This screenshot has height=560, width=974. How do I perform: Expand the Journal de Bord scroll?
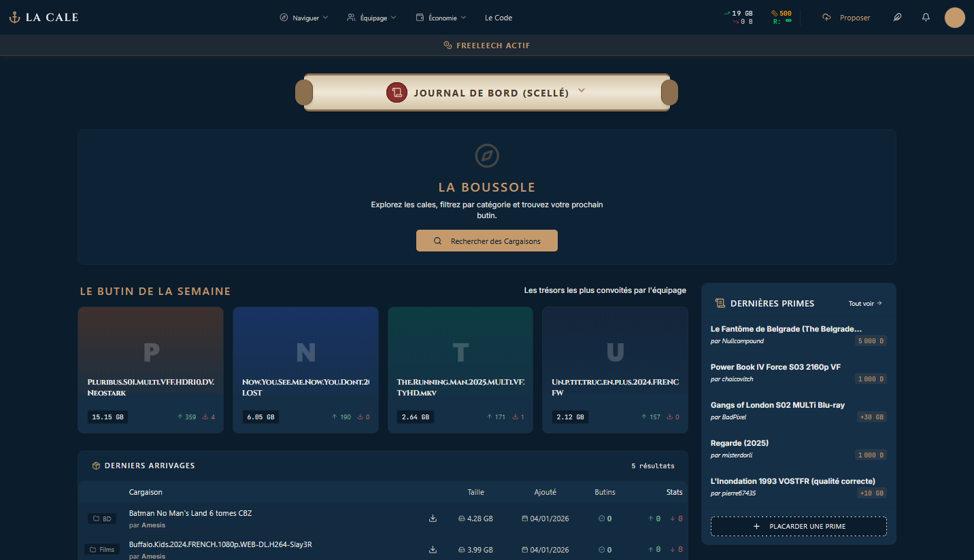tap(581, 91)
